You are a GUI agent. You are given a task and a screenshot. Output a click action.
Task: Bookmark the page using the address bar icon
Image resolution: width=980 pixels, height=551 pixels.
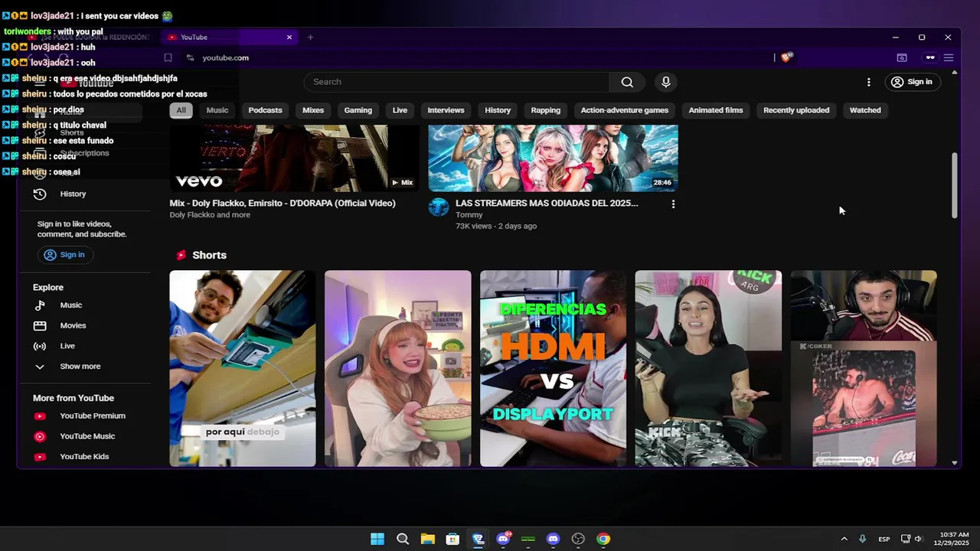pos(168,58)
